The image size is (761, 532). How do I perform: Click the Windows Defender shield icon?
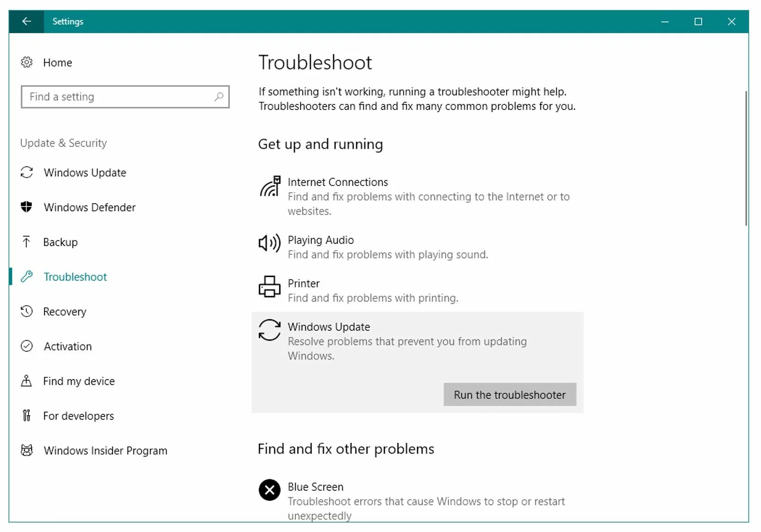pos(27,207)
